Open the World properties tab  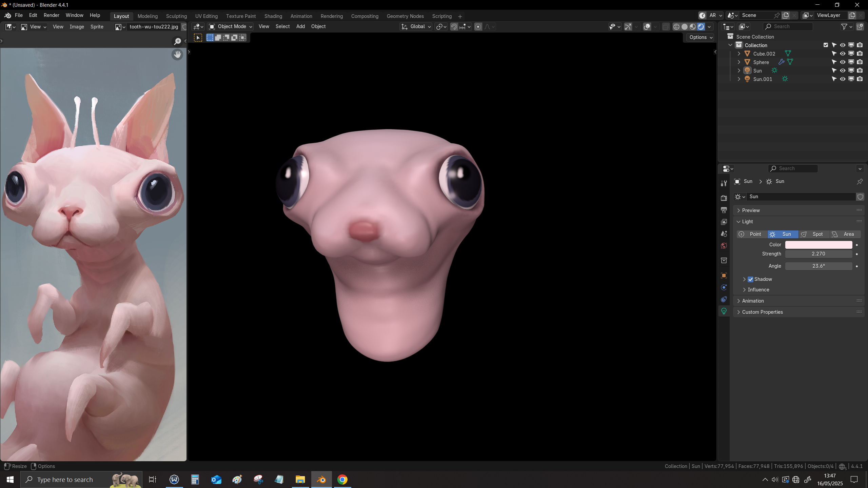click(x=724, y=246)
